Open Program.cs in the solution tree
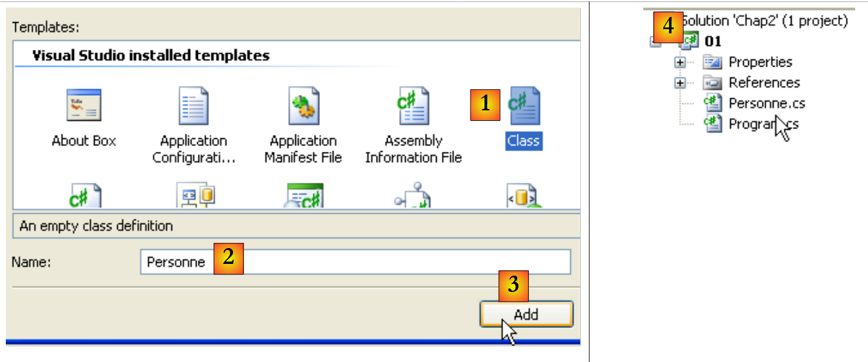This screenshot has height=362, width=868. pyautogui.click(x=763, y=124)
